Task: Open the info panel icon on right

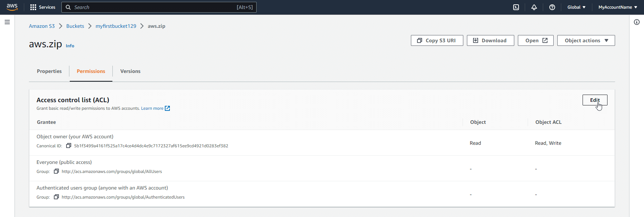Action: [636, 22]
